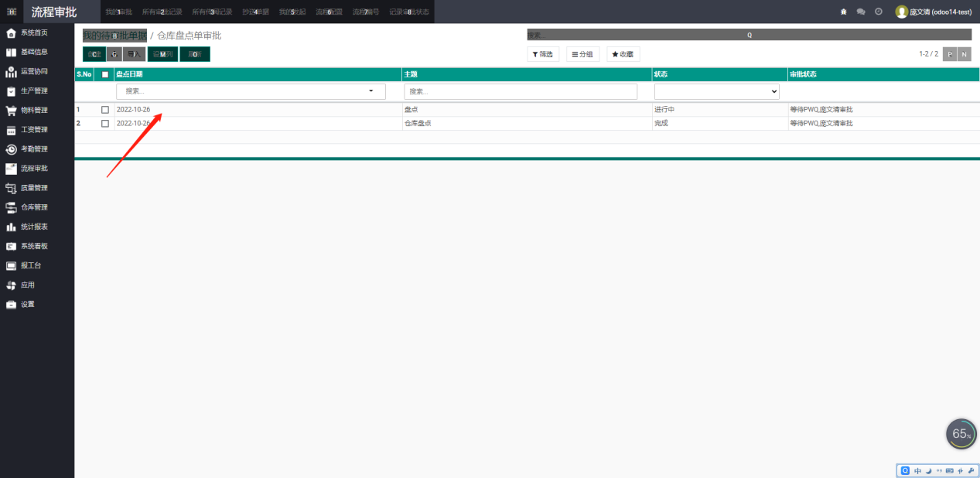
Task: Open the debug bug icon
Action: (843, 12)
